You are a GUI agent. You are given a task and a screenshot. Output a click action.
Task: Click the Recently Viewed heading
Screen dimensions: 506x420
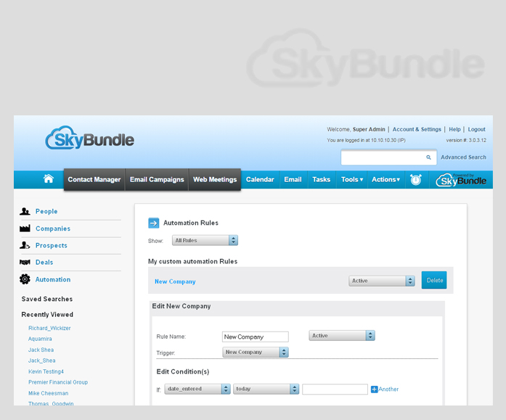tap(47, 314)
